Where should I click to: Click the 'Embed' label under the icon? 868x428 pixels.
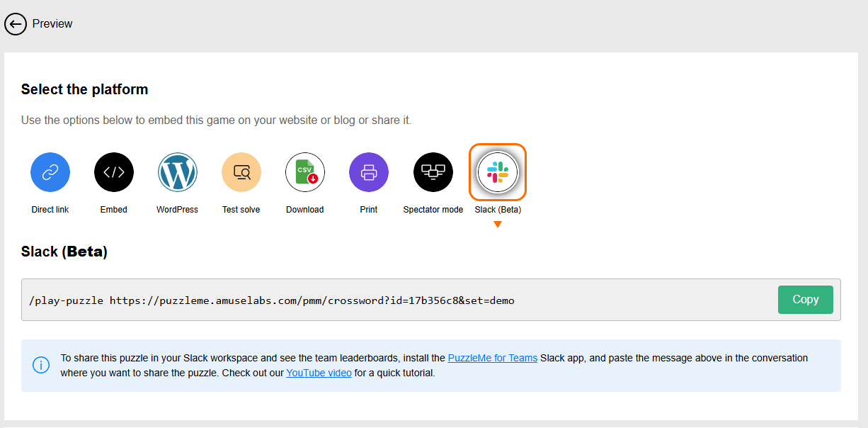(114, 210)
